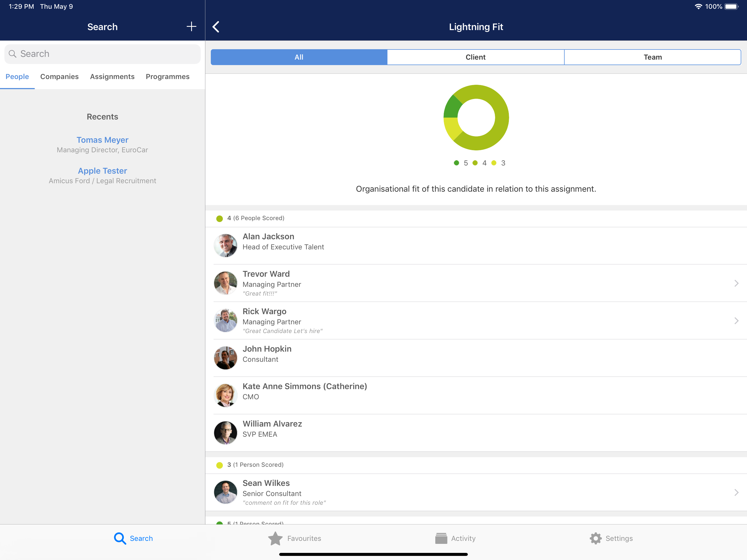Tap the comment "Great fit!!!"
The height and width of the screenshot is (560, 747).
pyautogui.click(x=260, y=293)
